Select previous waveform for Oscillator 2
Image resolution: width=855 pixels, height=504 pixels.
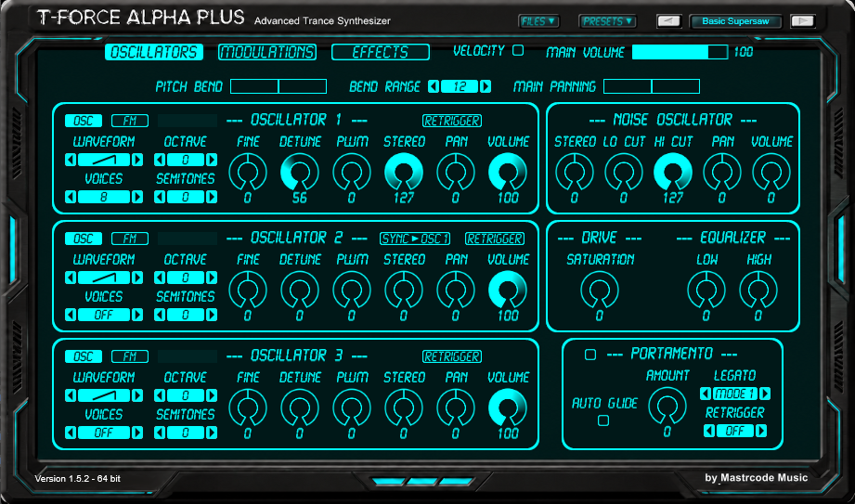[x=71, y=278]
